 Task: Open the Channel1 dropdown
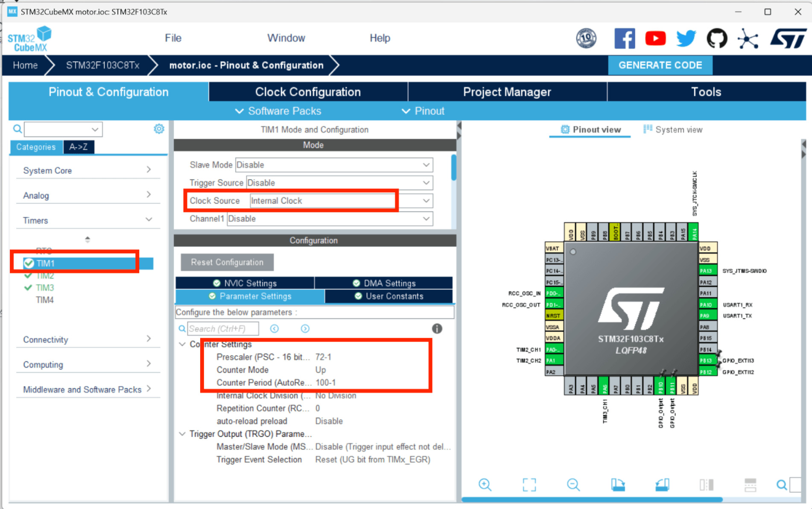pos(330,219)
